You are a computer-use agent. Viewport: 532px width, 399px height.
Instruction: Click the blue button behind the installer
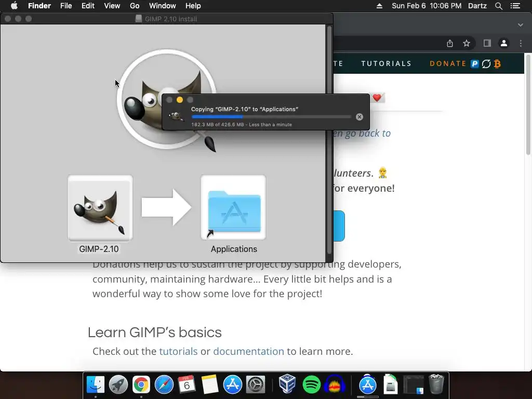click(x=339, y=226)
